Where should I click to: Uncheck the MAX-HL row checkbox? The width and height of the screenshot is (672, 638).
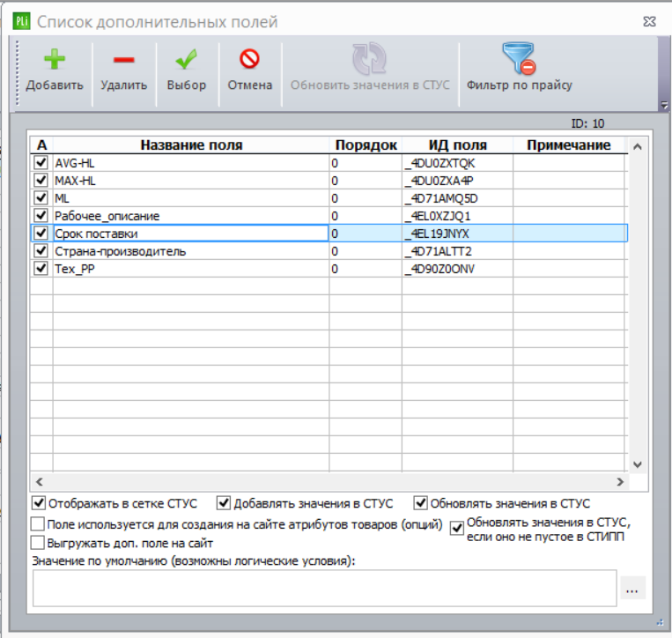pos(41,180)
